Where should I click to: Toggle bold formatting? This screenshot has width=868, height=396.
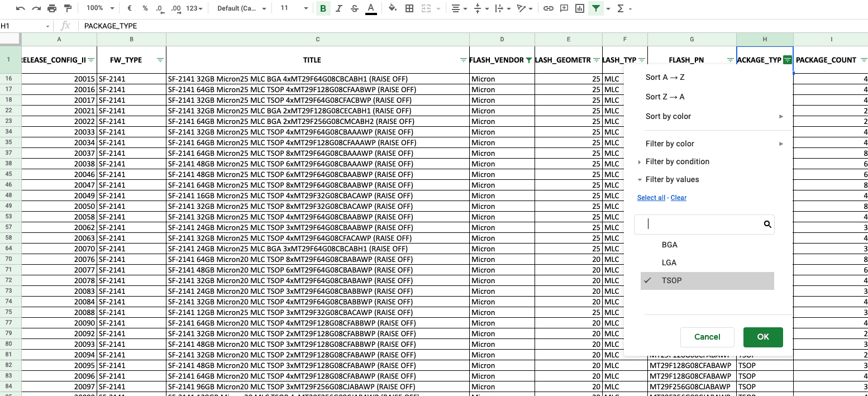[x=323, y=8]
